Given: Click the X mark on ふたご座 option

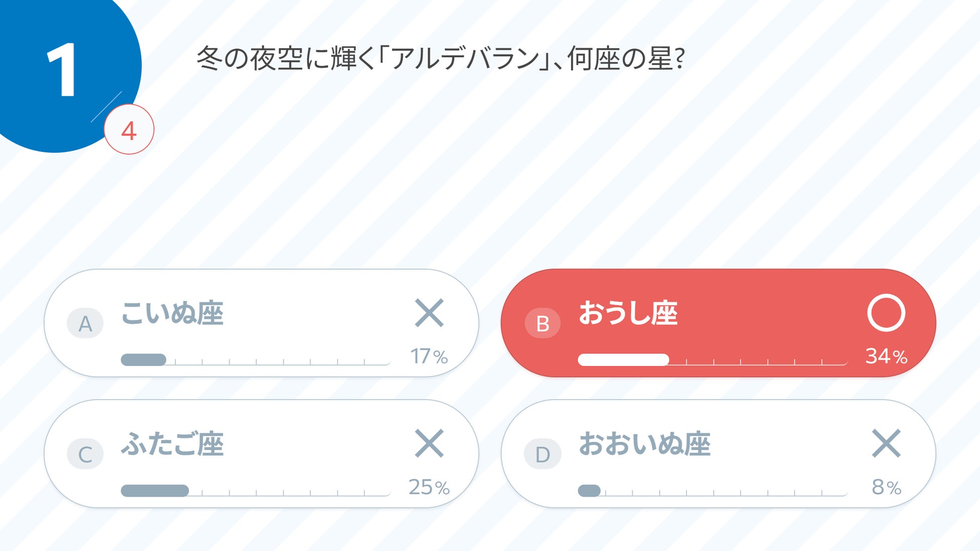Looking at the screenshot, I should [429, 443].
